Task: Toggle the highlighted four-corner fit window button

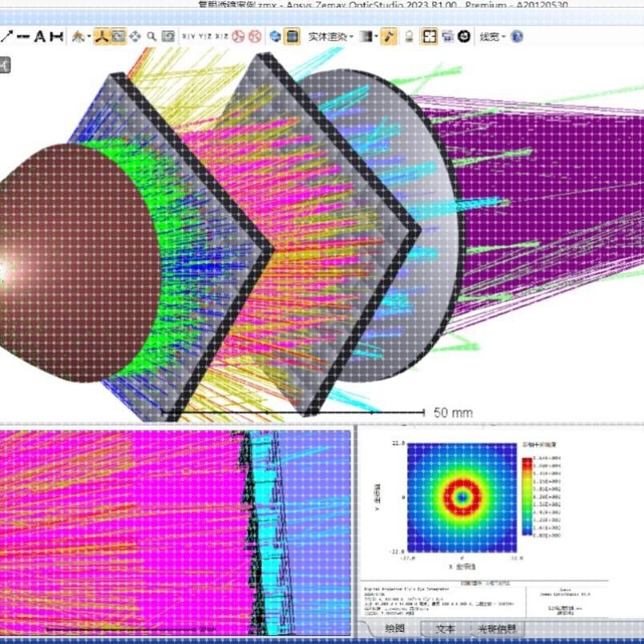Action: [x=430, y=37]
